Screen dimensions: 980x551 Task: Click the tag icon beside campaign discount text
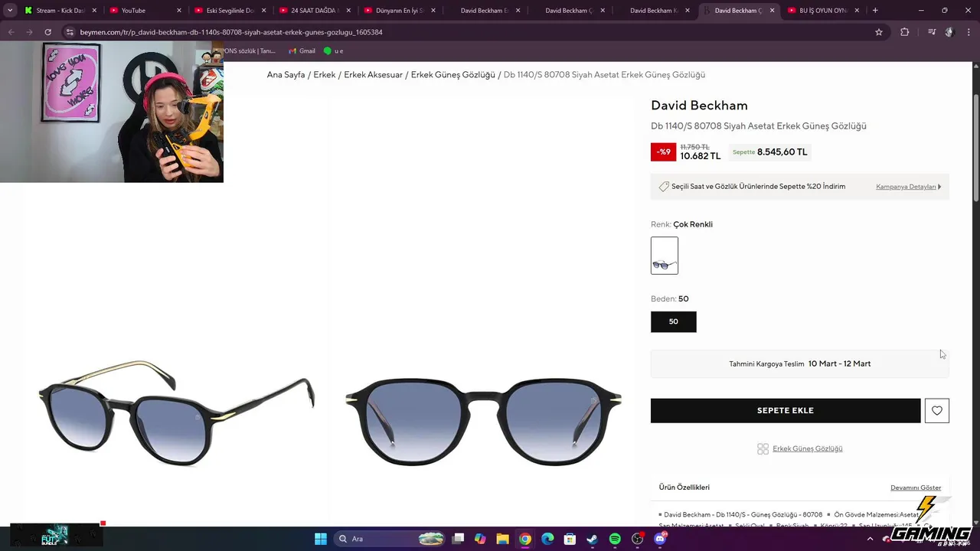[x=664, y=187]
